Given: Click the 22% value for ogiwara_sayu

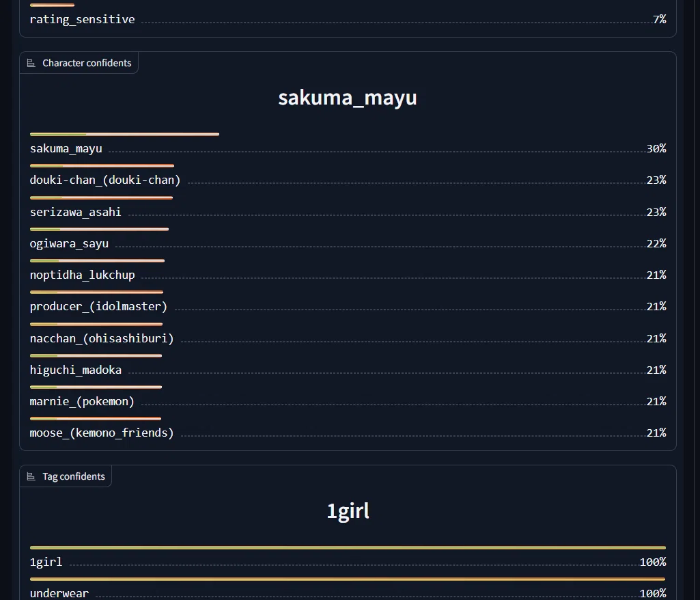Looking at the screenshot, I should [x=656, y=243].
